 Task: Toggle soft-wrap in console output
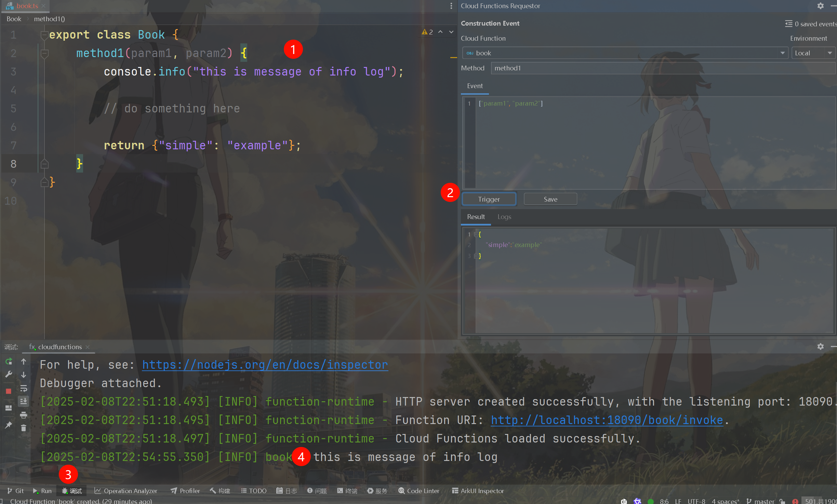click(24, 389)
